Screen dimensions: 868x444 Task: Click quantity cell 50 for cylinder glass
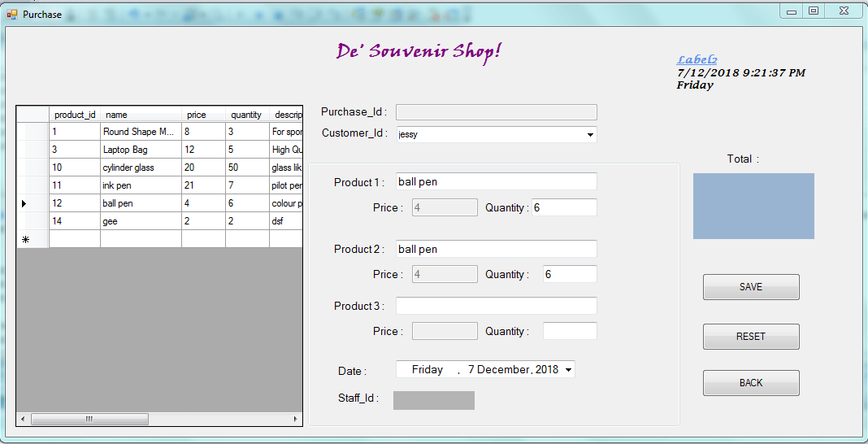click(247, 168)
